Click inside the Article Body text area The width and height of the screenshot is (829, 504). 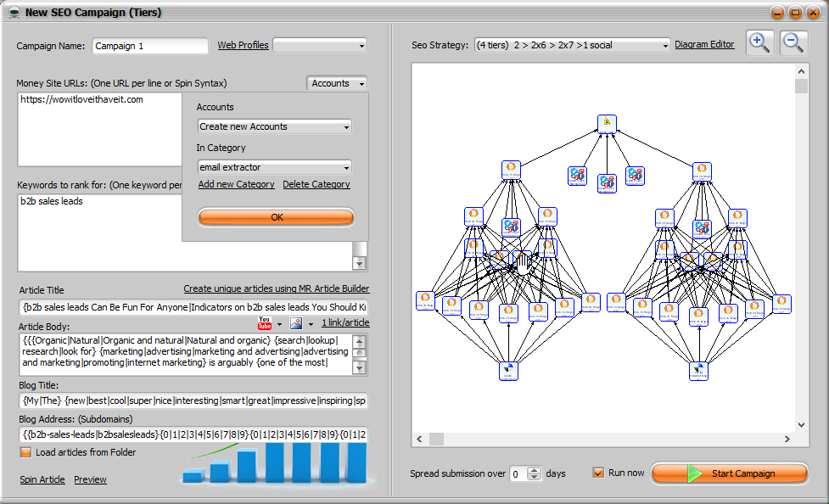(186, 355)
